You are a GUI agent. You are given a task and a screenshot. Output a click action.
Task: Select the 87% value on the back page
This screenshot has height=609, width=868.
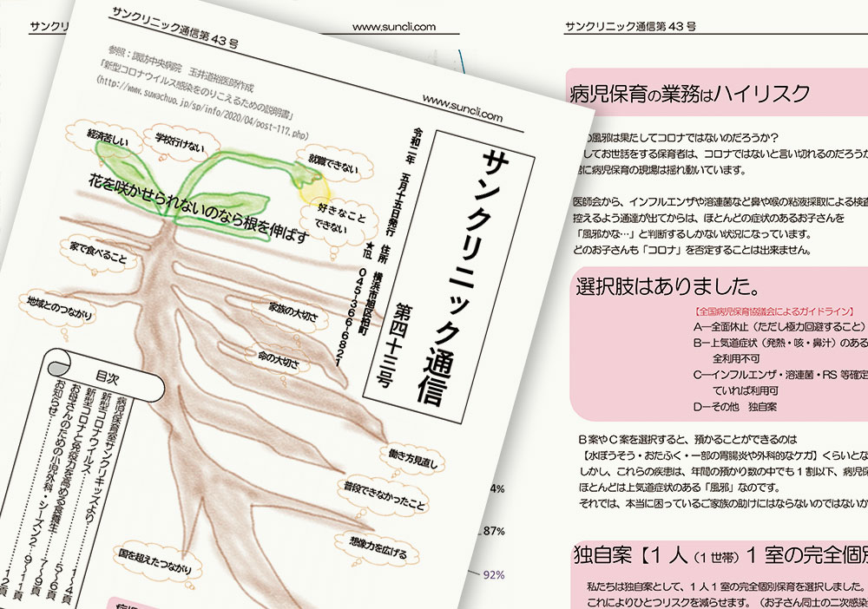pyautogui.click(x=493, y=531)
